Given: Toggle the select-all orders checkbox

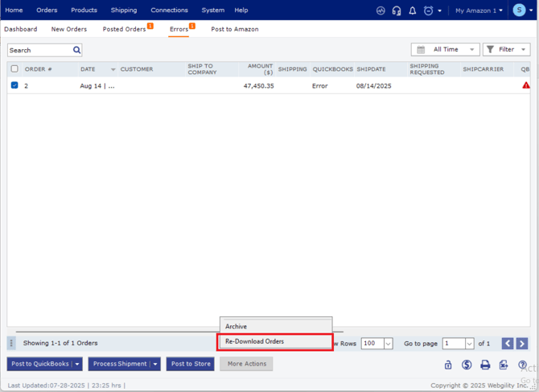Looking at the screenshot, I should 14,69.
